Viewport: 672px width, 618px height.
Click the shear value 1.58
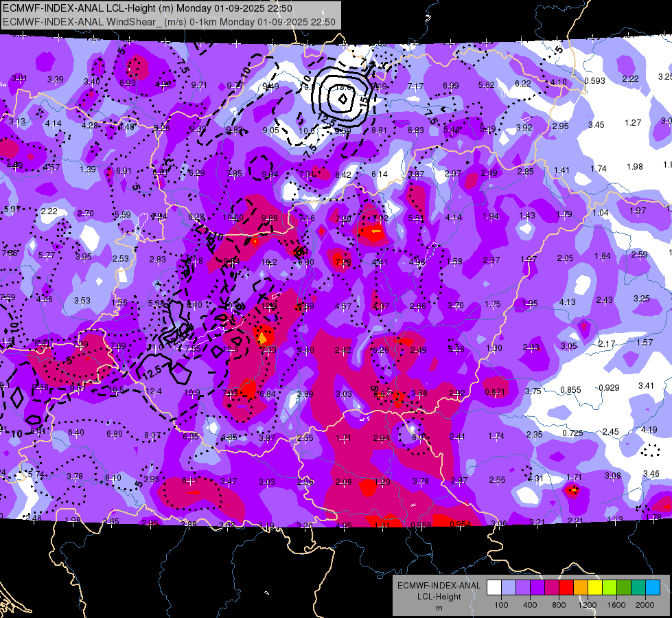[x=454, y=261]
